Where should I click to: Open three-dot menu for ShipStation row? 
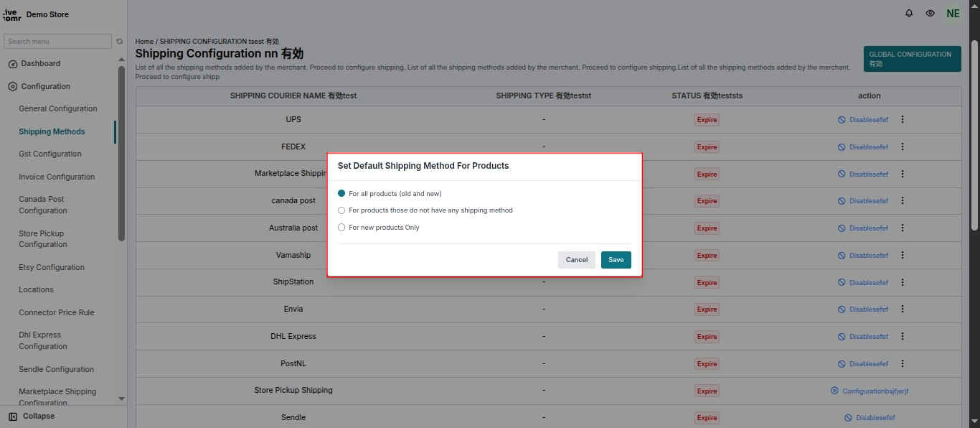(x=903, y=282)
